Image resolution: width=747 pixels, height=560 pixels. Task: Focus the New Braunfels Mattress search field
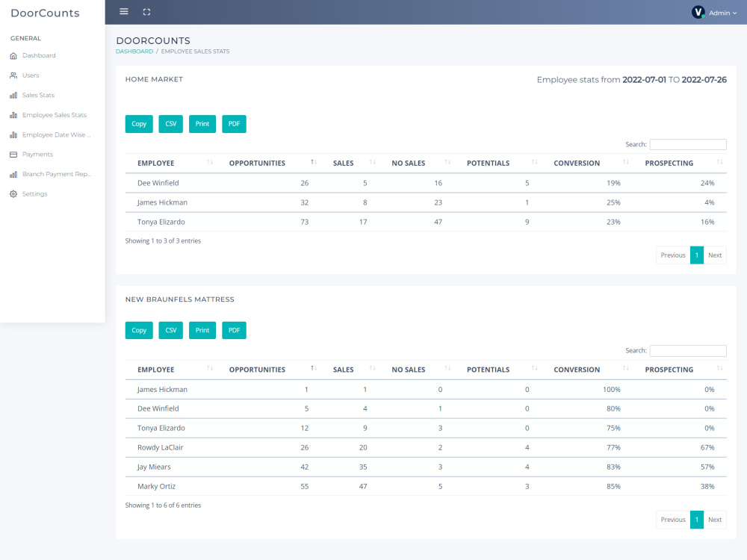point(688,351)
